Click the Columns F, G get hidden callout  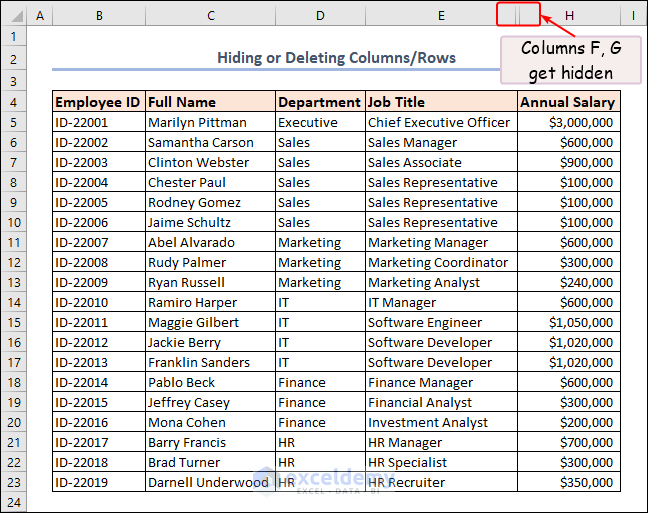pos(567,60)
